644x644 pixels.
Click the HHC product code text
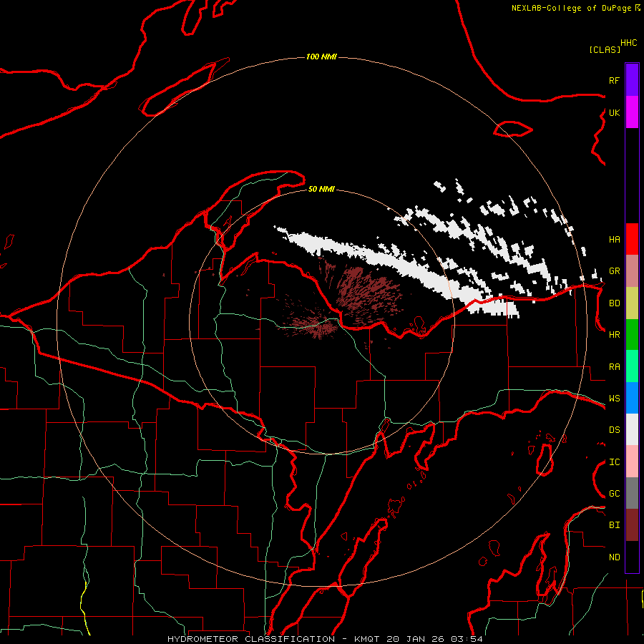[629, 43]
